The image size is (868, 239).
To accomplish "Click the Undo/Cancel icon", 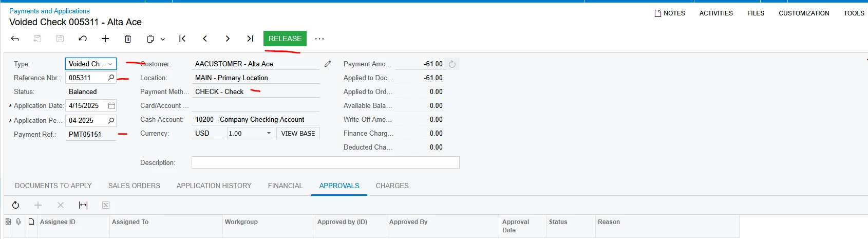I will tap(83, 39).
